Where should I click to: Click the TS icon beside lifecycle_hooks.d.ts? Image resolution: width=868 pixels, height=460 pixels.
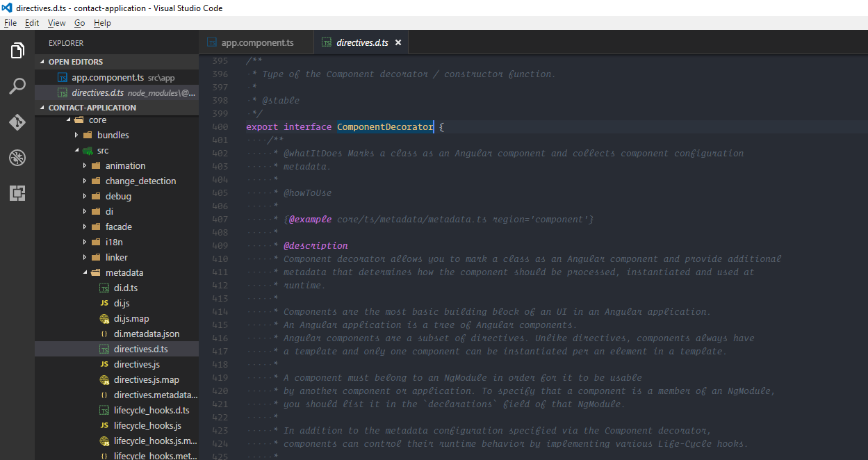(104, 411)
